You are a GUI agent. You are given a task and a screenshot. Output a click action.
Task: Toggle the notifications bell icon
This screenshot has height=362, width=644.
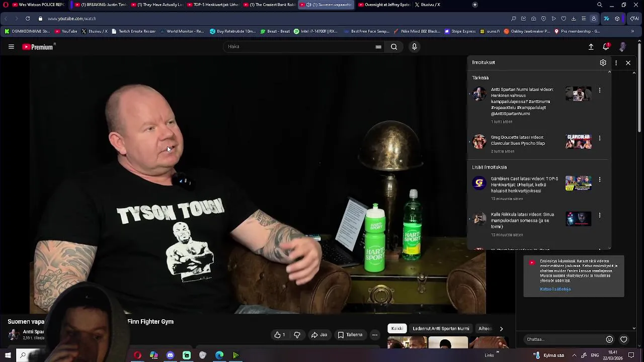click(x=606, y=47)
